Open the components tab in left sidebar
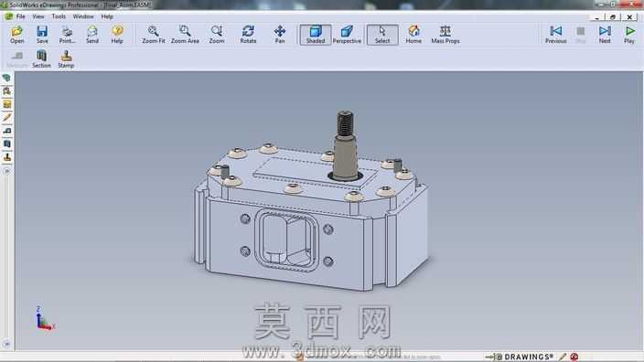 coord(6,78)
